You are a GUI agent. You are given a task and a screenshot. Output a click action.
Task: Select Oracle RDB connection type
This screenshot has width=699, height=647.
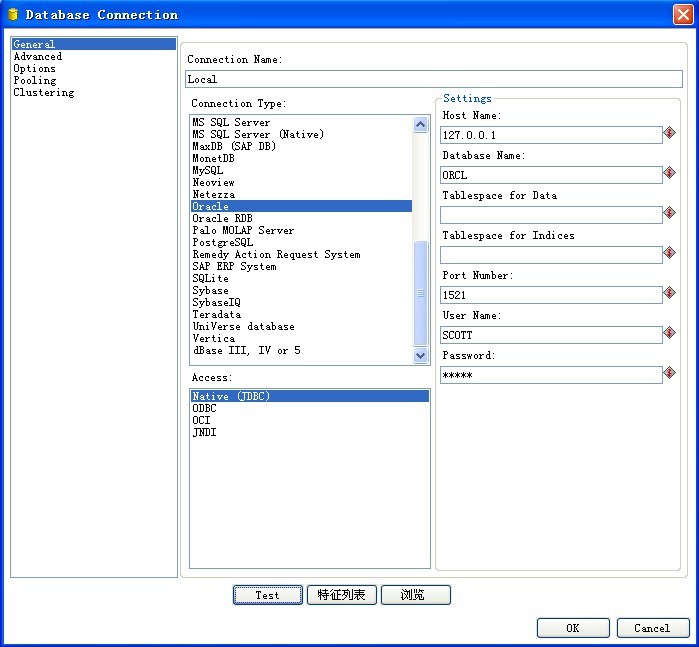301,218
